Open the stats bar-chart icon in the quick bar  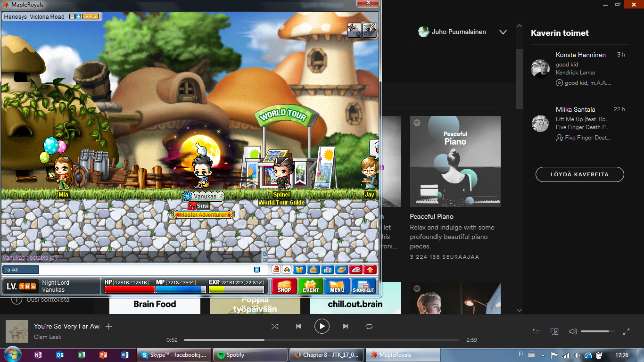(327, 270)
